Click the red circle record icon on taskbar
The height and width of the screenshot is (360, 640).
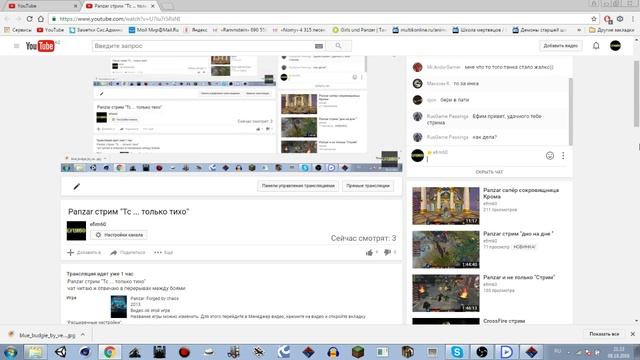[x=184, y=351]
